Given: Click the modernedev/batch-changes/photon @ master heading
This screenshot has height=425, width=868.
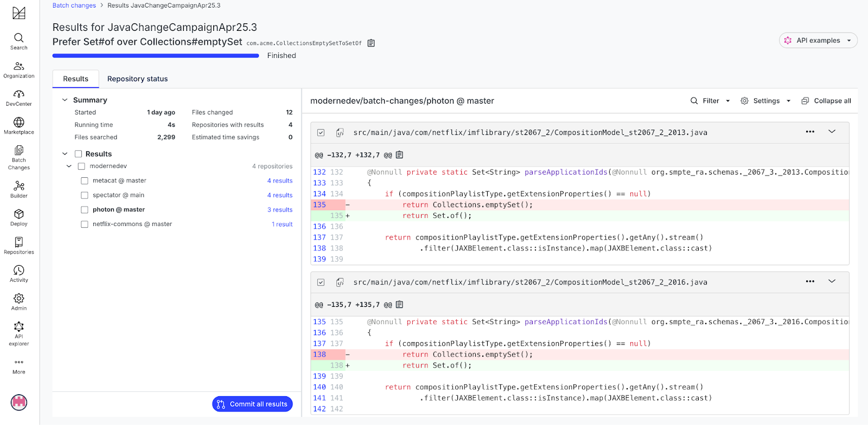Looking at the screenshot, I should (x=402, y=101).
